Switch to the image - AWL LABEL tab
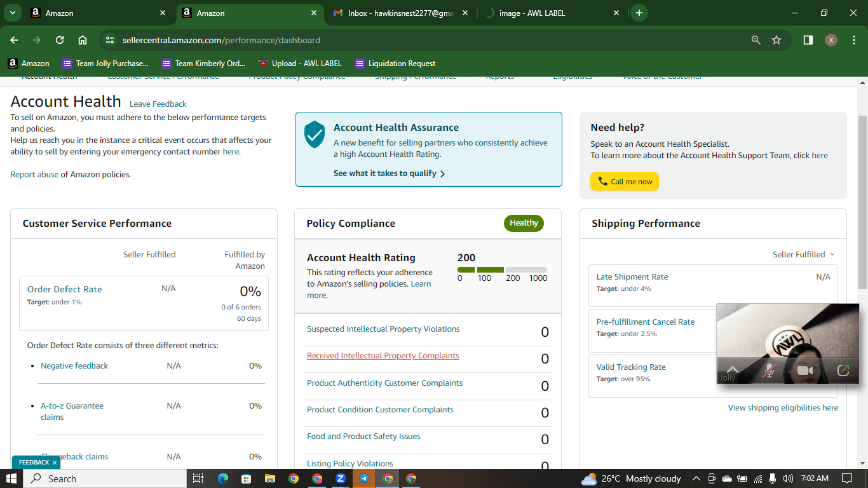This screenshot has width=868, height=488. pos(552,13)
